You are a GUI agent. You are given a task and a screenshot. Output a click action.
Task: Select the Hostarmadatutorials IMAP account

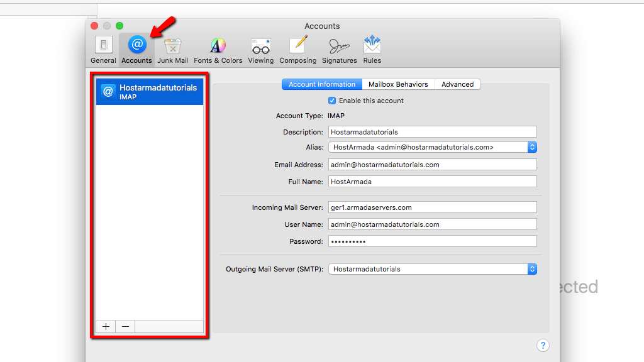(150, 92)
